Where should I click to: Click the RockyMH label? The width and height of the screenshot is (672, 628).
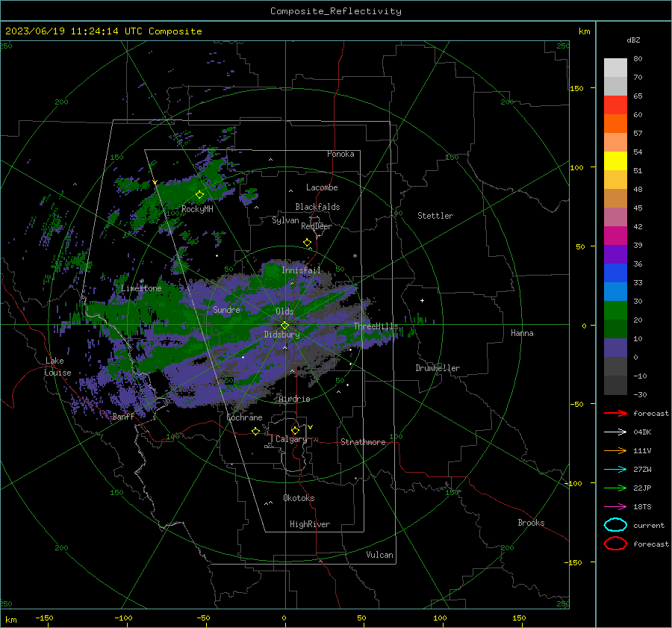(x=197, y=209)
